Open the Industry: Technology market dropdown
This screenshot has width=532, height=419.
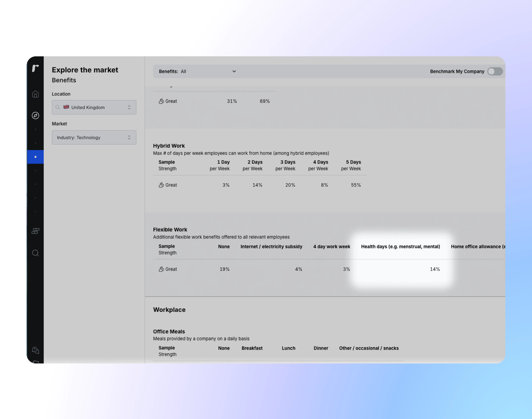[x=94, y=137]
